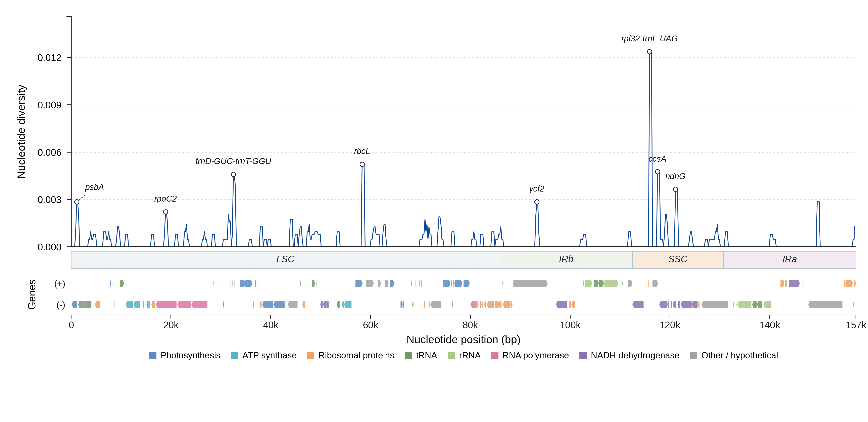Click the NADH dehydrogenase legend swatch
The width and height of the screenshot is (868, 422).
[583, 355]
